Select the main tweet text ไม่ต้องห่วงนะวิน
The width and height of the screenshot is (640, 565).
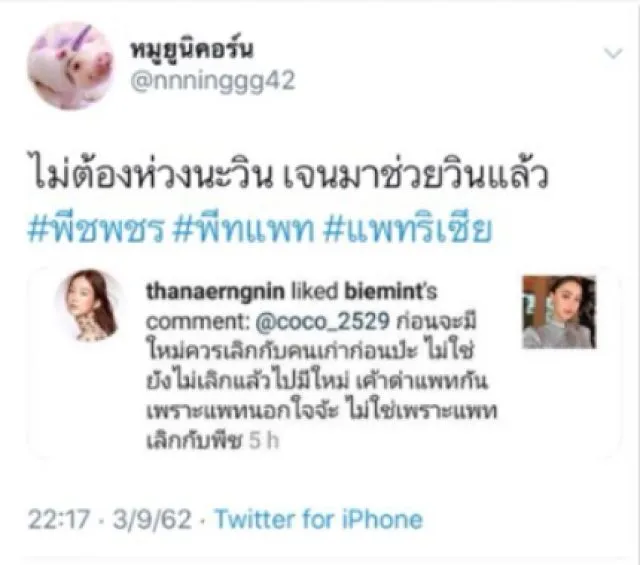tap(152, 176)
